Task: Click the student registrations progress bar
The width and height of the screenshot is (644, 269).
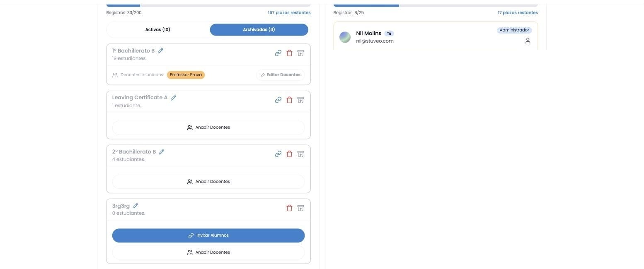Action: [x=208, y=5]
